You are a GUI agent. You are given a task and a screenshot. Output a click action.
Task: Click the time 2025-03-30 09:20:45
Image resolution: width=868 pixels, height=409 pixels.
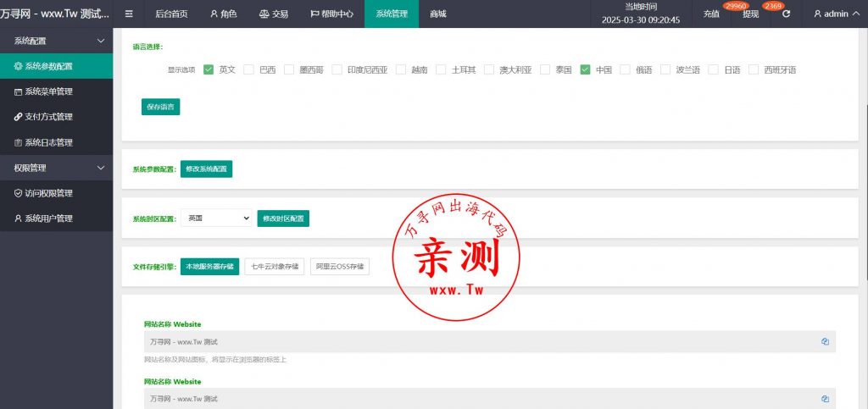tap(641, 19)
